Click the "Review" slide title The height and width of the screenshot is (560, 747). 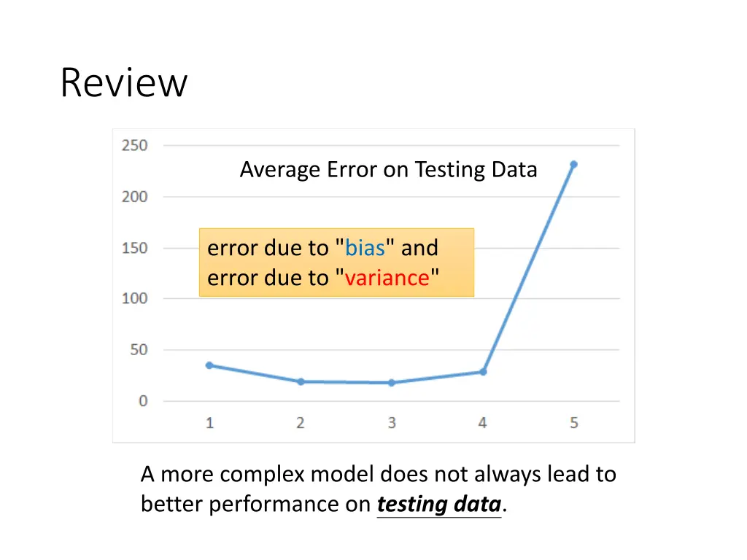(x=124, y=82)
